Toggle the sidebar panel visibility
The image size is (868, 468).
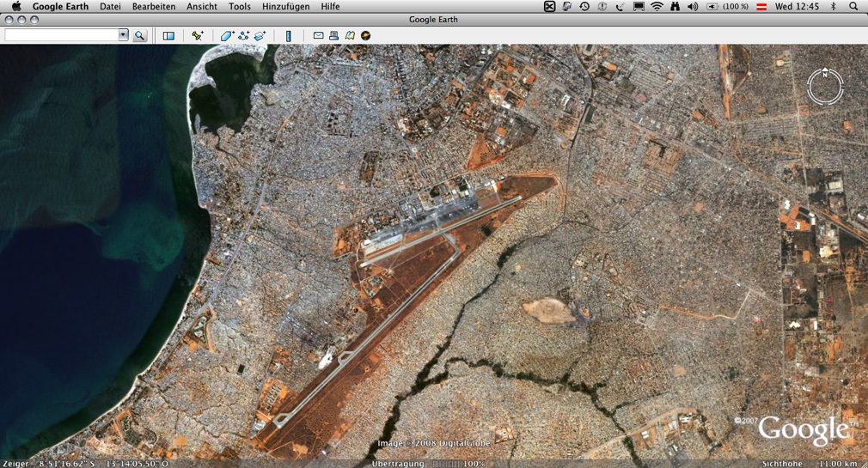click(x=168, y=36)
